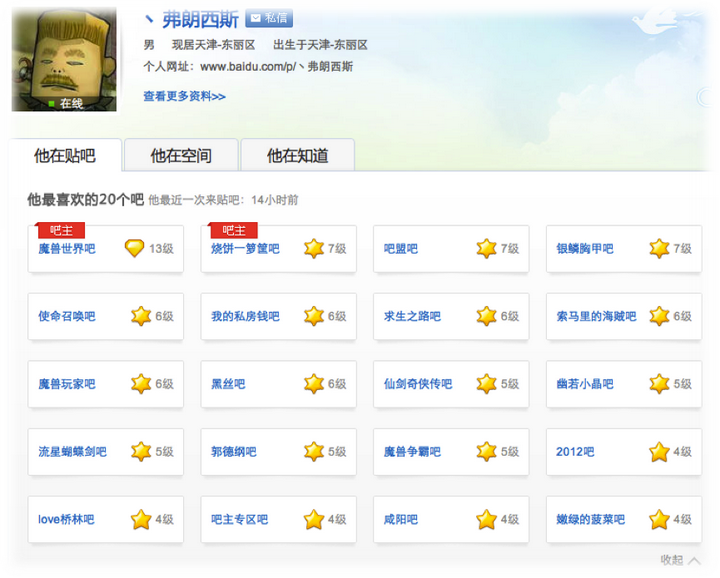The image size is (720, 578).
Task: Open 黑丝吧 forum link
Action: pos(228,384)
